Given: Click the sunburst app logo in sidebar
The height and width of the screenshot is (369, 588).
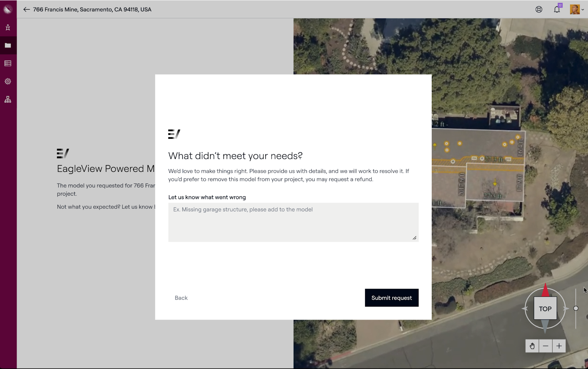Looking at the screenshot, I should [8, 9].
